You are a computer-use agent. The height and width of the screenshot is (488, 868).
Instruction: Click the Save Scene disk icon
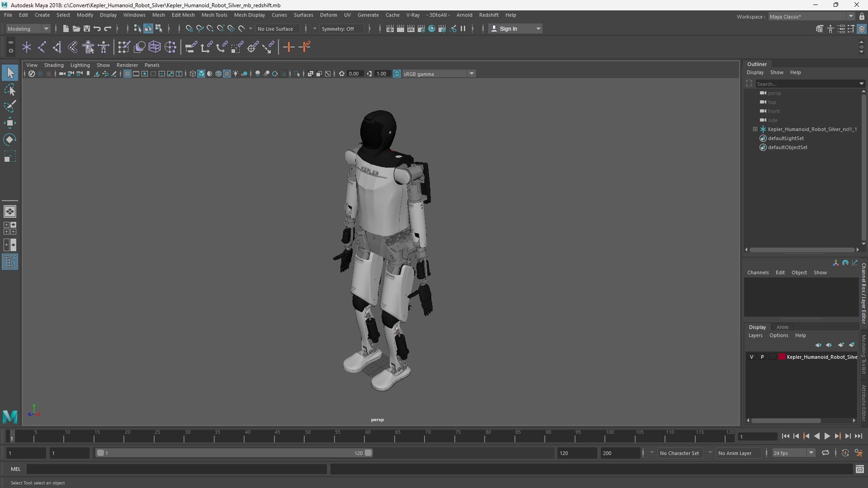pos(87,28)
